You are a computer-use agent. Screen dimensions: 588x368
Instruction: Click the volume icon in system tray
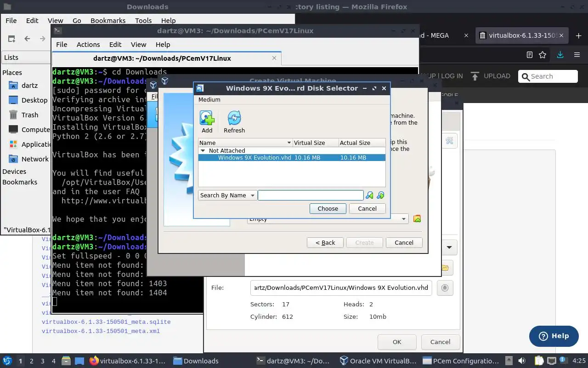click(x=522, y=361)
